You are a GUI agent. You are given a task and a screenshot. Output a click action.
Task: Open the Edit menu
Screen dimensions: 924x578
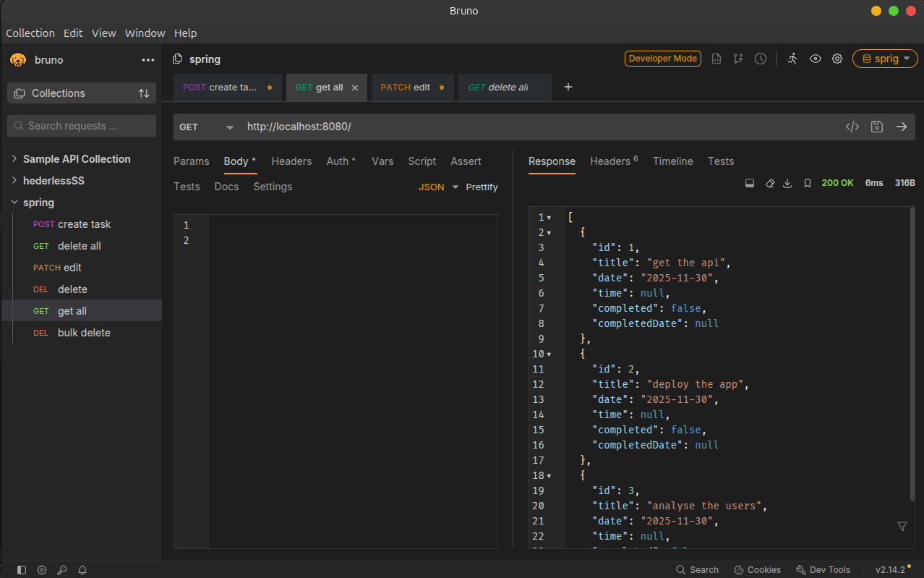(x=73, y=33)
